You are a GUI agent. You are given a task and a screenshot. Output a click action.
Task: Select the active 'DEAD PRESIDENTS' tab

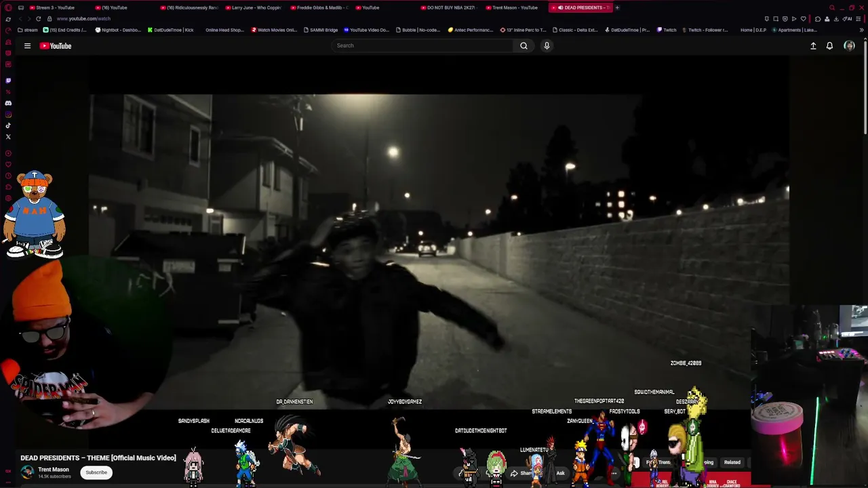[580, 7]
